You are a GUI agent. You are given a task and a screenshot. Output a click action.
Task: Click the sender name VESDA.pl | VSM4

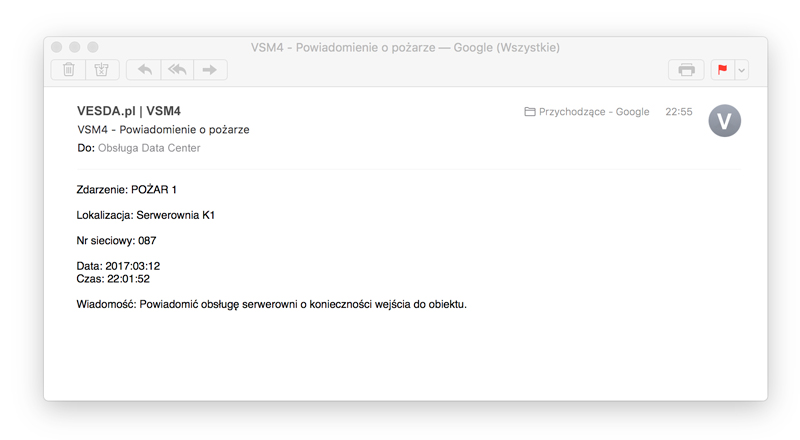(x=128, y=111)
